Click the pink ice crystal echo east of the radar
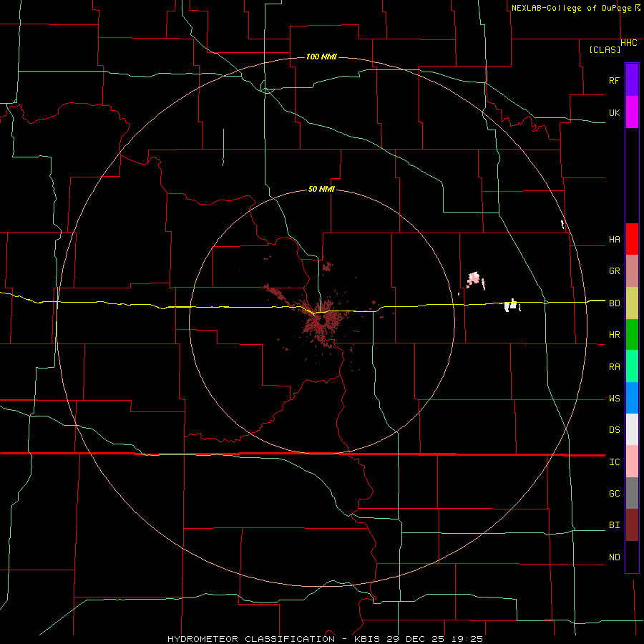 tap(475, 279)
